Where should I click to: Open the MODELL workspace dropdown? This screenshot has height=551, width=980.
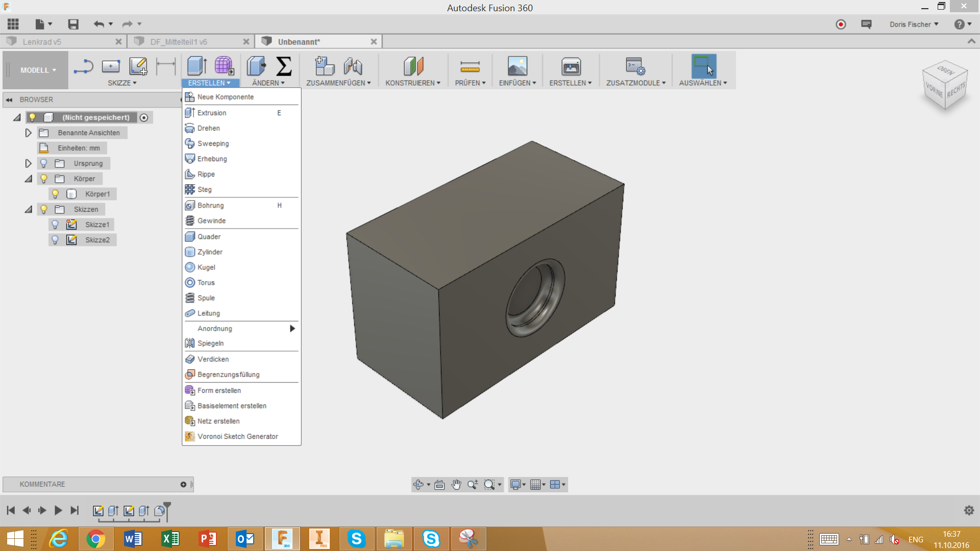[38, 70]
